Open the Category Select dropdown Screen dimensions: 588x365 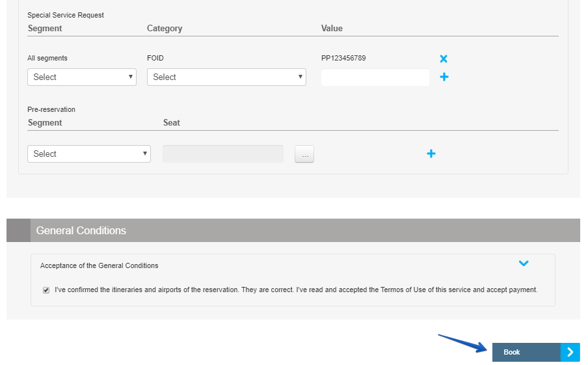click(x=226, y=77)
